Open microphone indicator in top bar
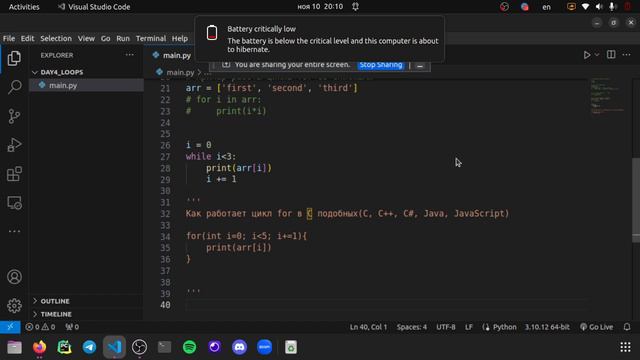The image size is (640, 360). coord(612,7)
